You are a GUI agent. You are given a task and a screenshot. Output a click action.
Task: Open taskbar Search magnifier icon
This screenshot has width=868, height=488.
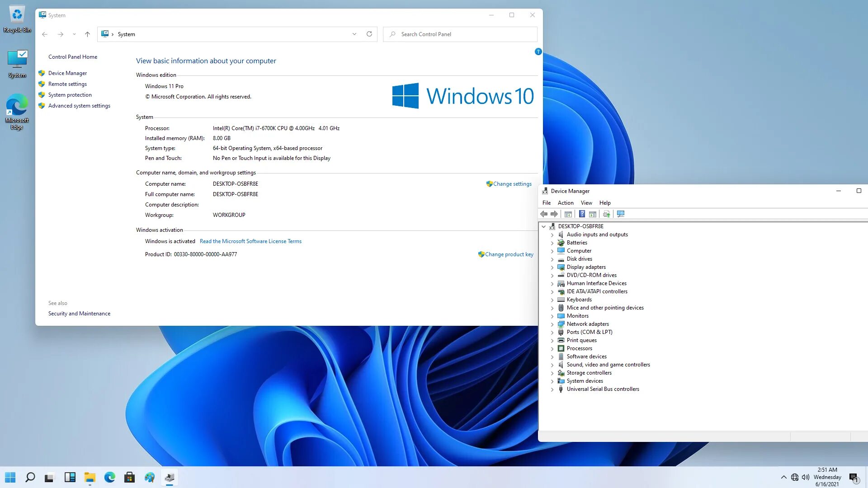(x=30, y=477)
